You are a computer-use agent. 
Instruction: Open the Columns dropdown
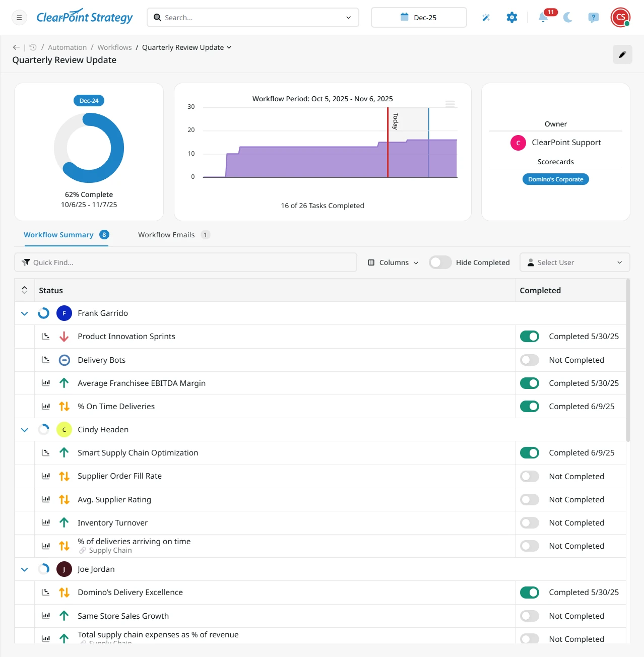click(393, 262)
